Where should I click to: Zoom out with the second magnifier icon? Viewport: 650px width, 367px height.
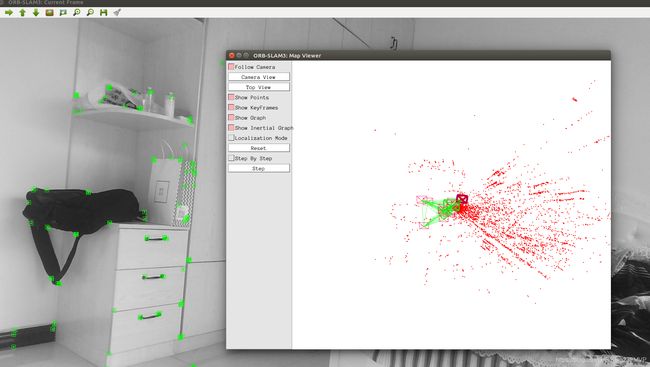coord(90,13)
